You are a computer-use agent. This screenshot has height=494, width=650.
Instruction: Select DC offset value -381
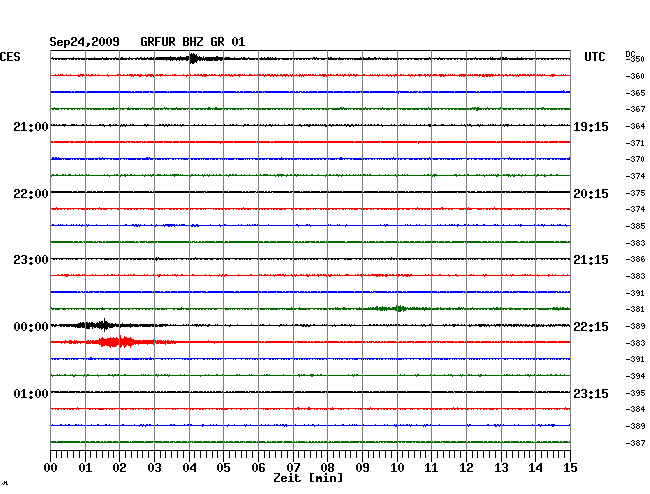635,309
